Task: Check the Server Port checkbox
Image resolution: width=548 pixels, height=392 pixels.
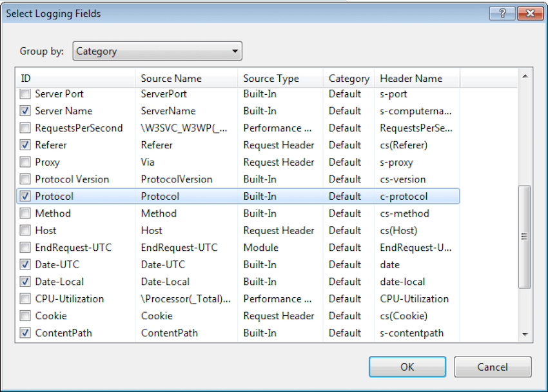Action: [25, 93]
